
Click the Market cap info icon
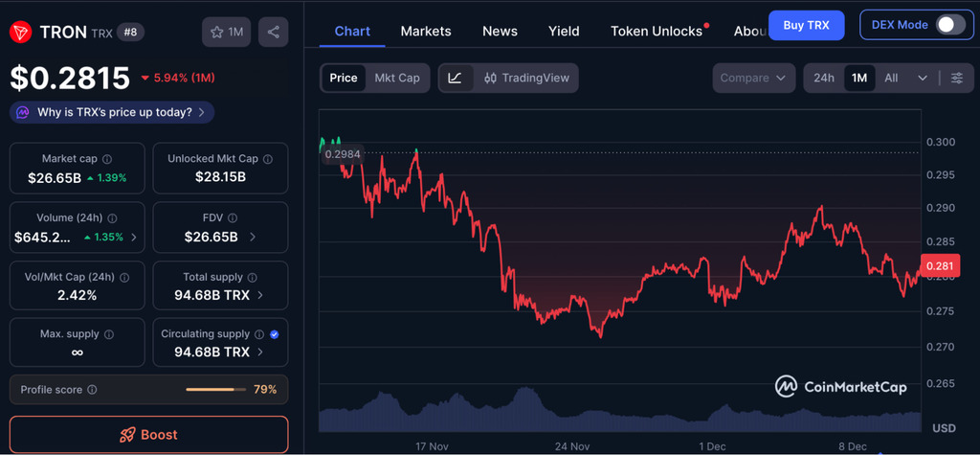point(106,159)
